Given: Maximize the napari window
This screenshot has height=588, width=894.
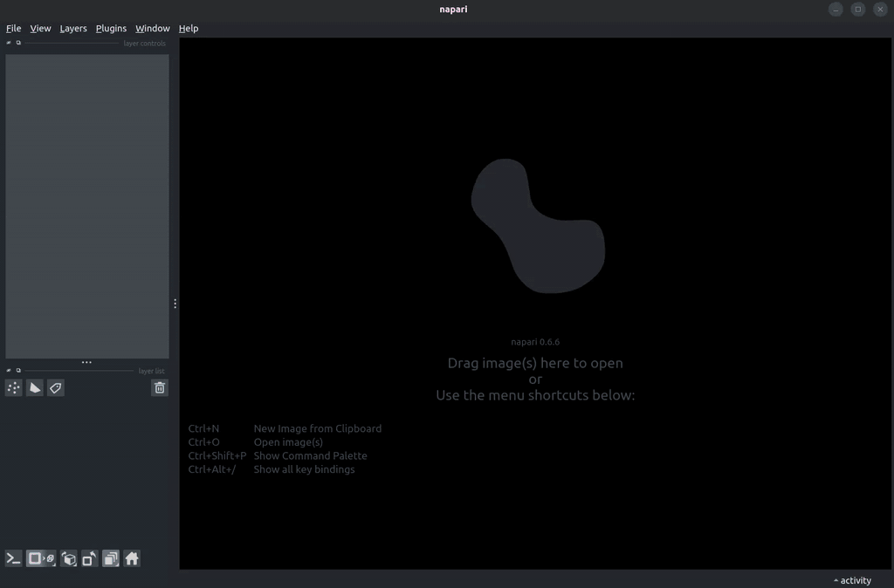Looking at the screenshot, I should click(858, 9).
